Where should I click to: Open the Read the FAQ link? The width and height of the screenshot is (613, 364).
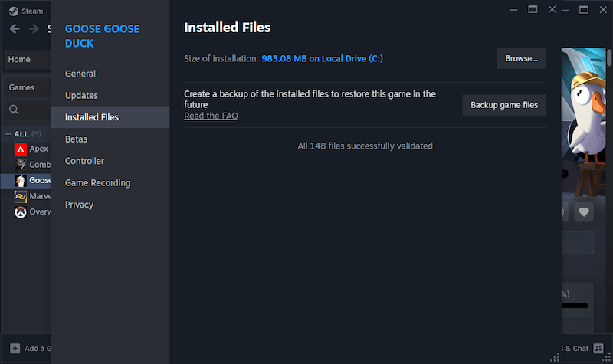(211, 116)
